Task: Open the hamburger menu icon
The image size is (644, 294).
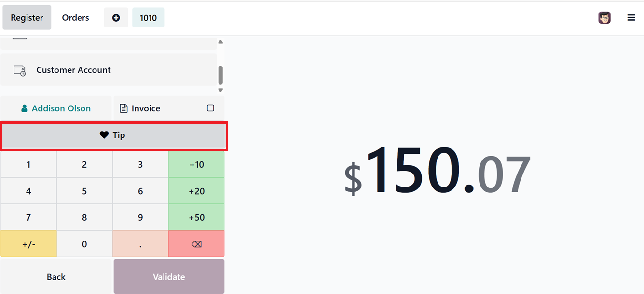Action: tap(631, 18)
